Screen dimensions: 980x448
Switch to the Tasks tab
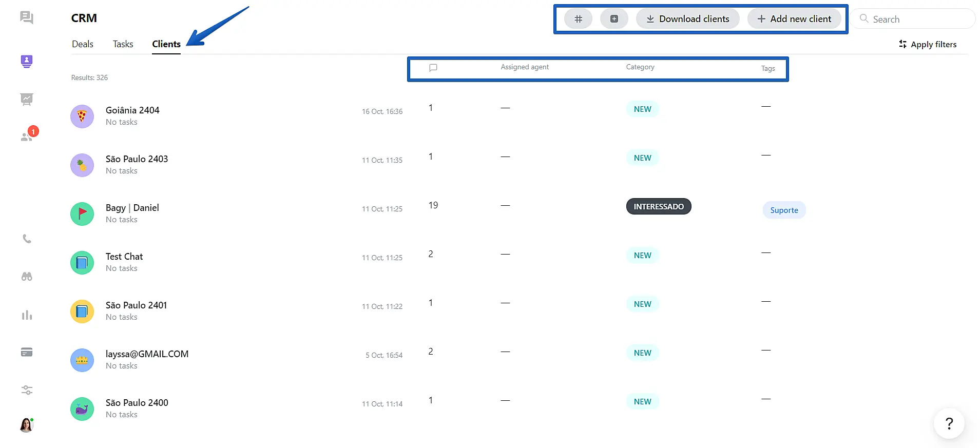tap(123, 44)
